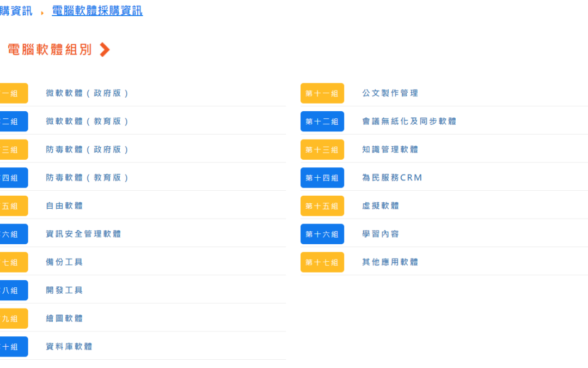Viewport: 588px width, 368px height.
Task: Click the blue 第十六組 badge
Action: (322, 234)
